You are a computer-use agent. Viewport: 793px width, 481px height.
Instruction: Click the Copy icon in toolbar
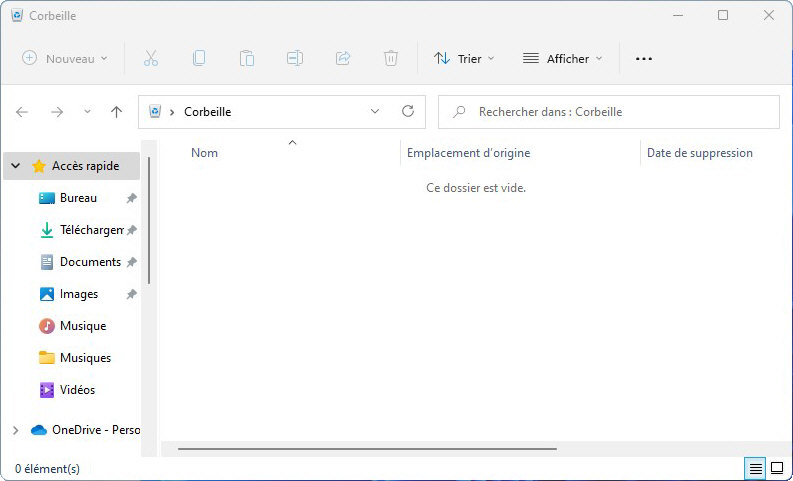tap(199, 59)
